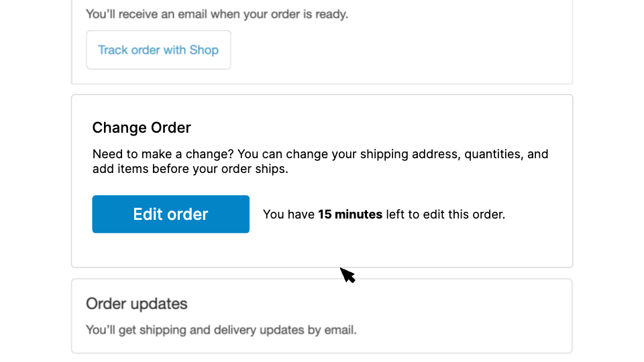Click the word 'order' on the blue button
The image size is (644, 362).
188,215
